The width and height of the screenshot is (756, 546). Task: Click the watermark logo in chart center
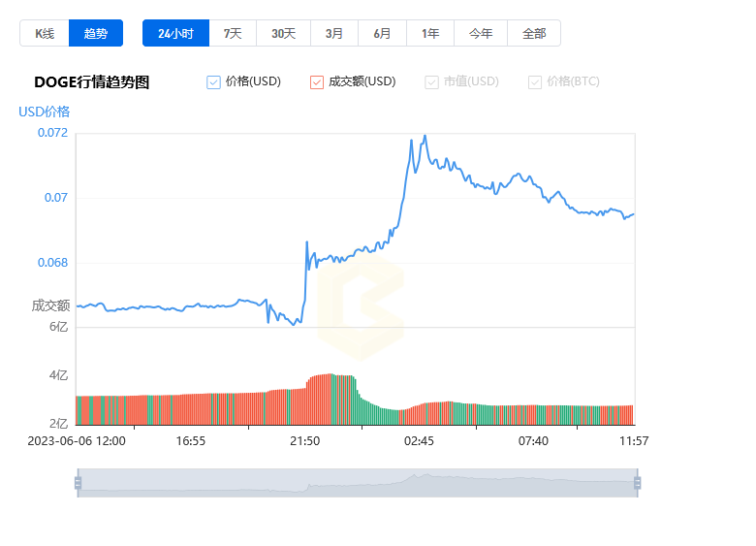(x=361, y=308)
